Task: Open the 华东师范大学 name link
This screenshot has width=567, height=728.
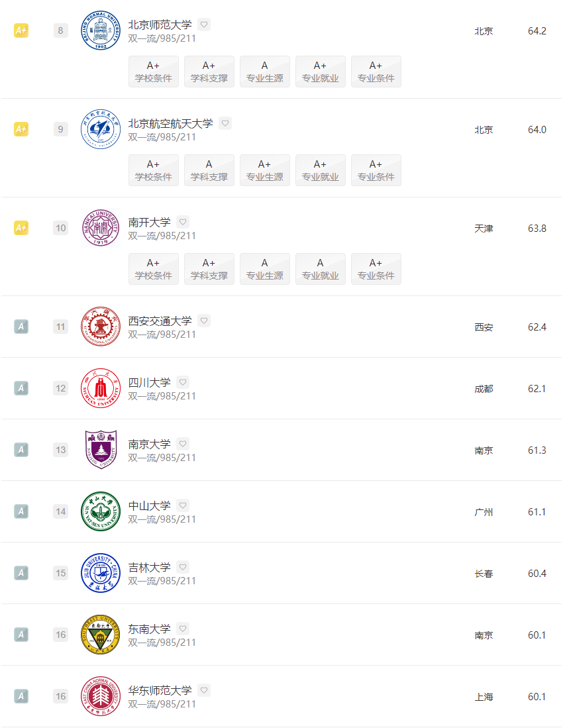Action: [160, 690]
